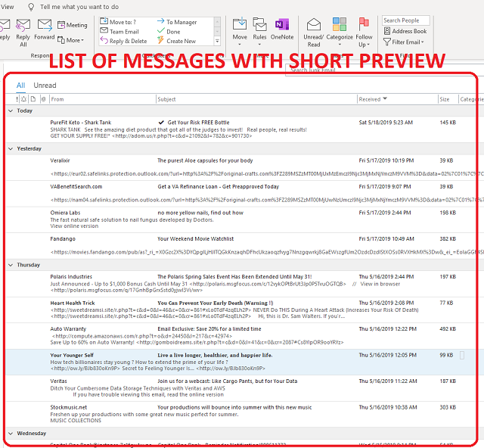This screenshot has width=484, height=448.
Task: Collapse the Today group
Action: [x=11, y=110]
